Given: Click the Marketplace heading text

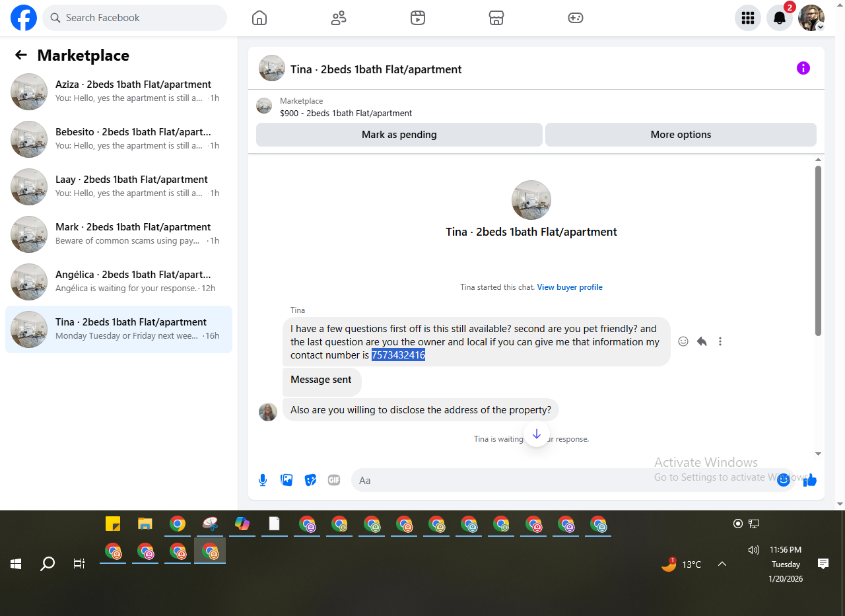Looking at the screenshot, I should 83,55.
